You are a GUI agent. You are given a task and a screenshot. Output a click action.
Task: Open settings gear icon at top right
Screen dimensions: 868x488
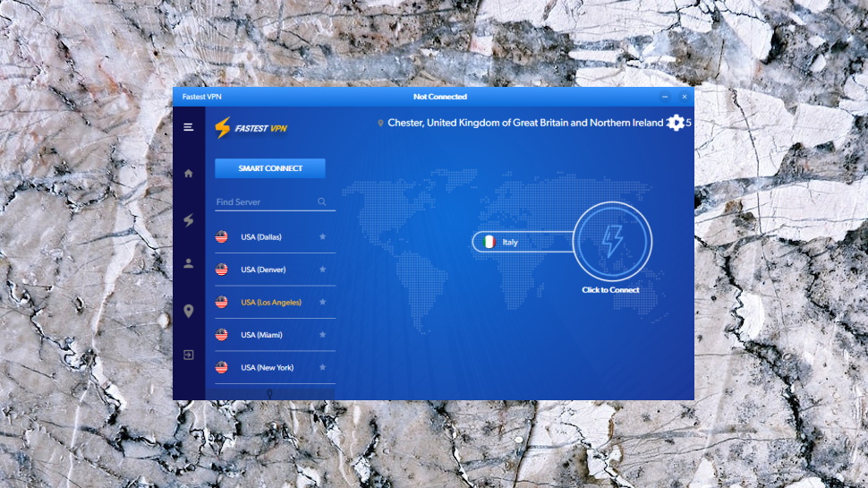(676, 123)
